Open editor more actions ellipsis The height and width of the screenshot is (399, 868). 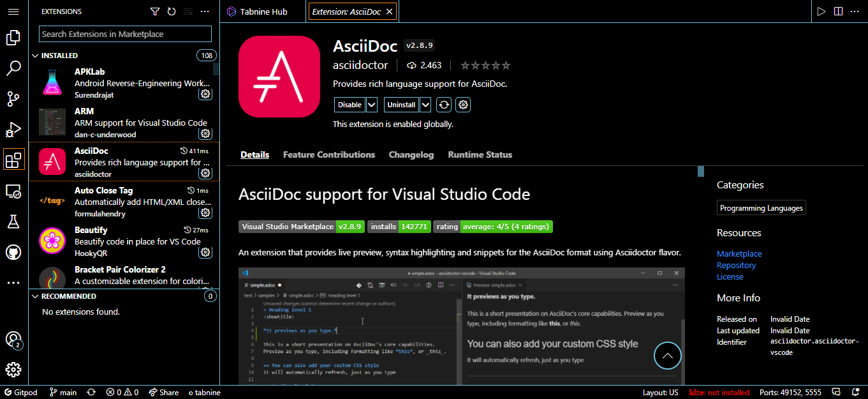click(855, 11)
